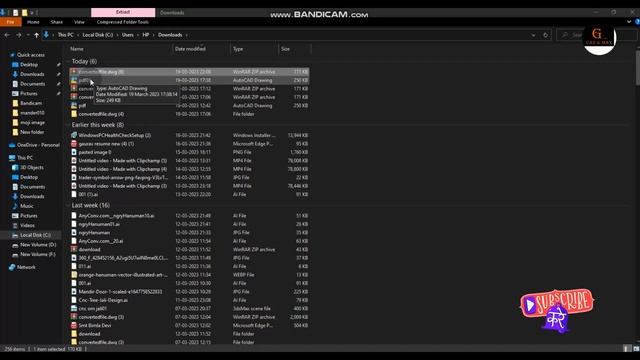640x360 pixels.
Task: Select the folder 'convertedfile.dwg (4)'
Action: 101,114
